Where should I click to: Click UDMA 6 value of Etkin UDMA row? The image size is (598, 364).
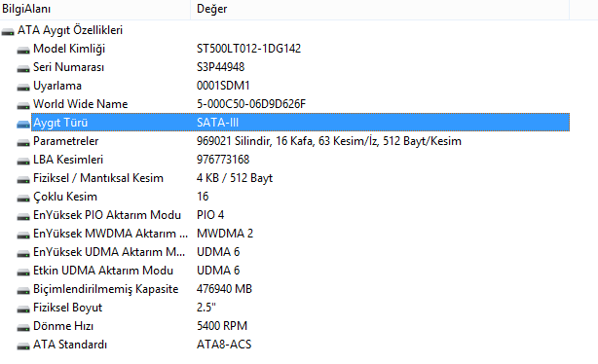pyautogui.click(x=218, y=271)
